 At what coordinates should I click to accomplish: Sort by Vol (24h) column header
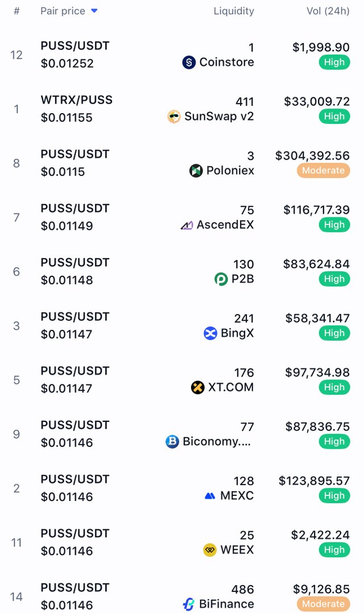[x=328, y=11]
